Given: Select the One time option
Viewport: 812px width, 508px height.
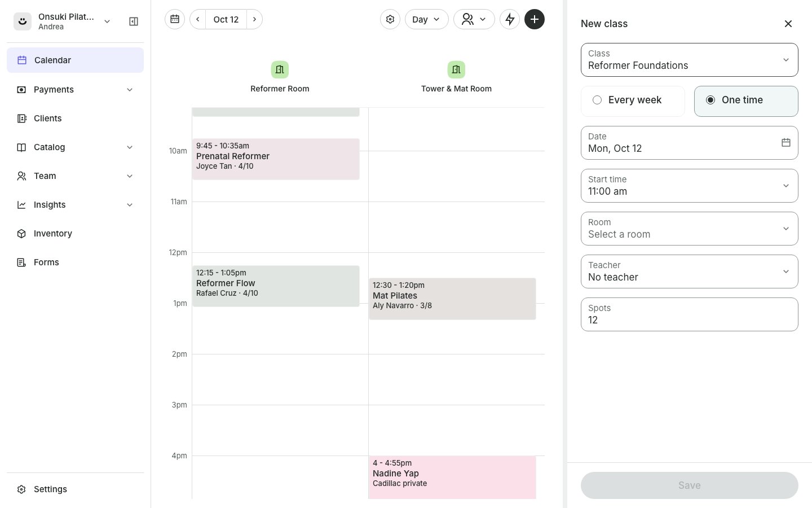Looking at the screenshot, I should click(746, 101).
